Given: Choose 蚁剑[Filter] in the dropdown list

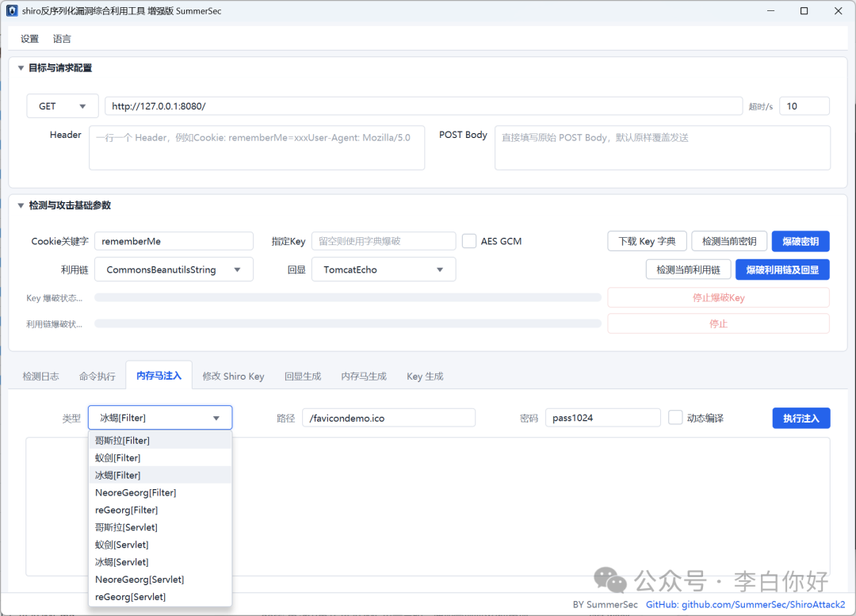Looking at the screenshot, I should coord(160,457).
